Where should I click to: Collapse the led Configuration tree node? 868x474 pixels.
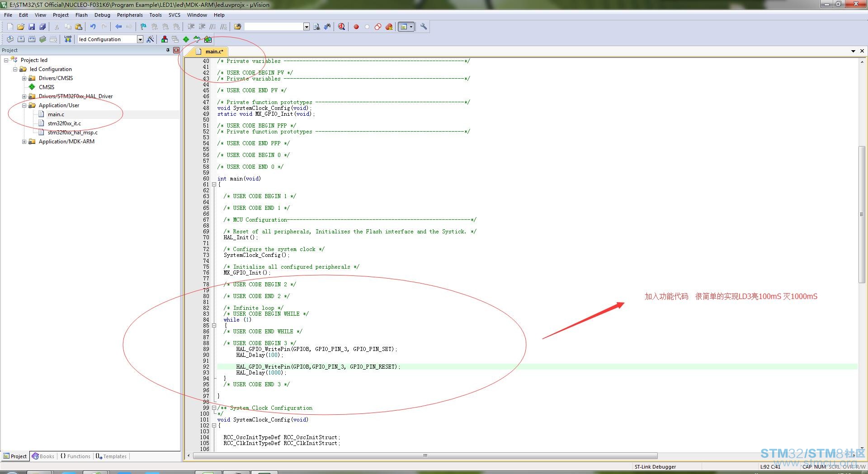(x=15, y=69)
